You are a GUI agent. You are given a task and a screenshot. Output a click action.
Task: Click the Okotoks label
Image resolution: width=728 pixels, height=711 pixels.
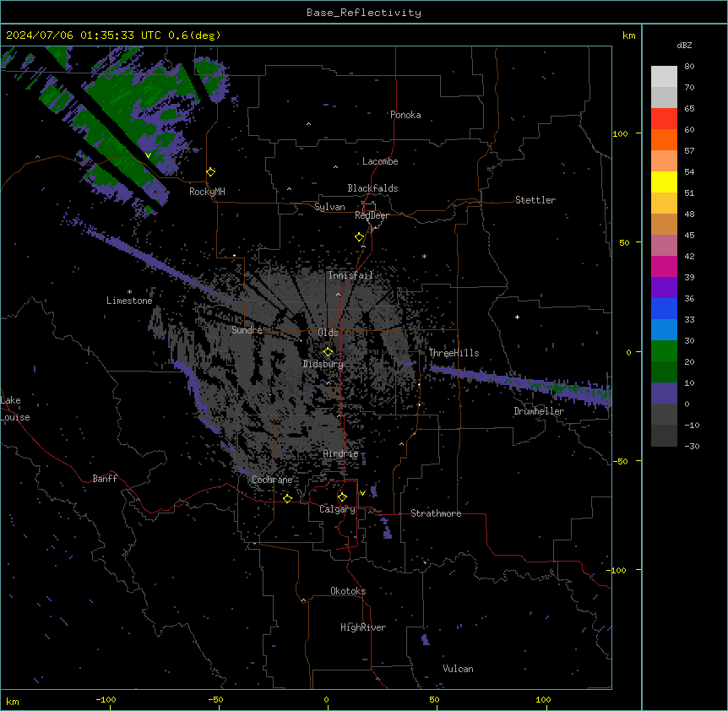click(x=348, y=591)
